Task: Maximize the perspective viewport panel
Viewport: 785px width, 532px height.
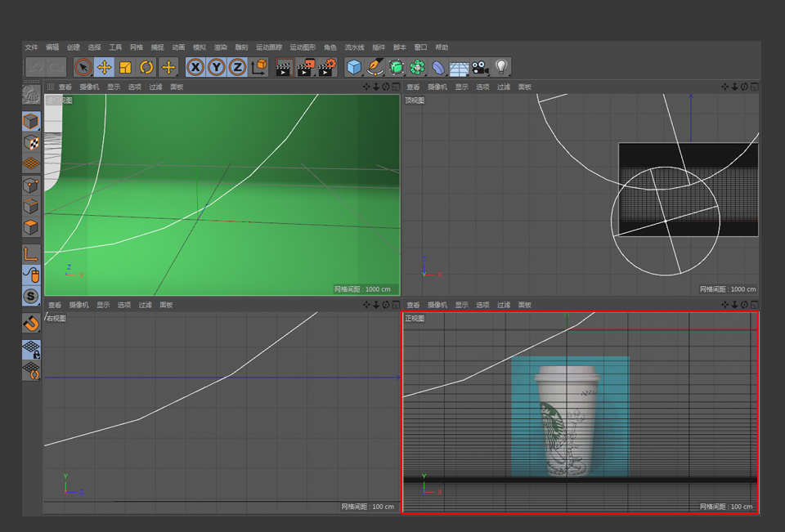Action: pos(396,87)
